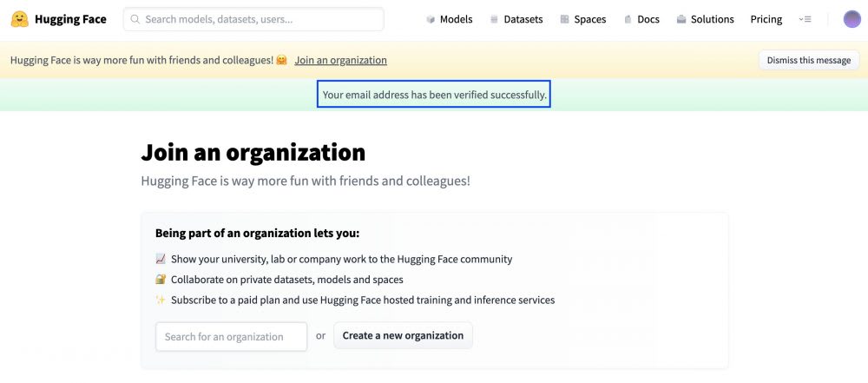868x383 pixels.
Task: Go to the Pricing page
Action: (766, 19)
